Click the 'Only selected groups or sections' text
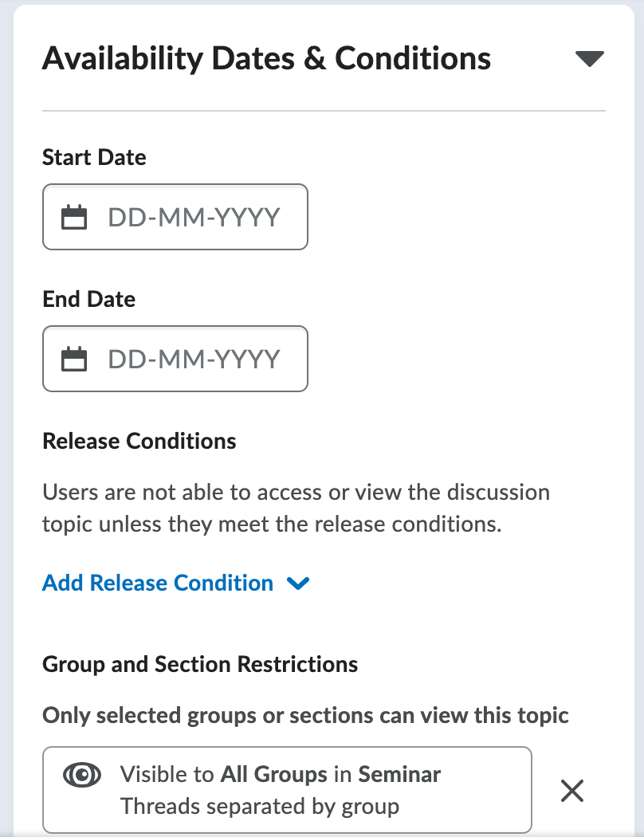 point(305,715)
